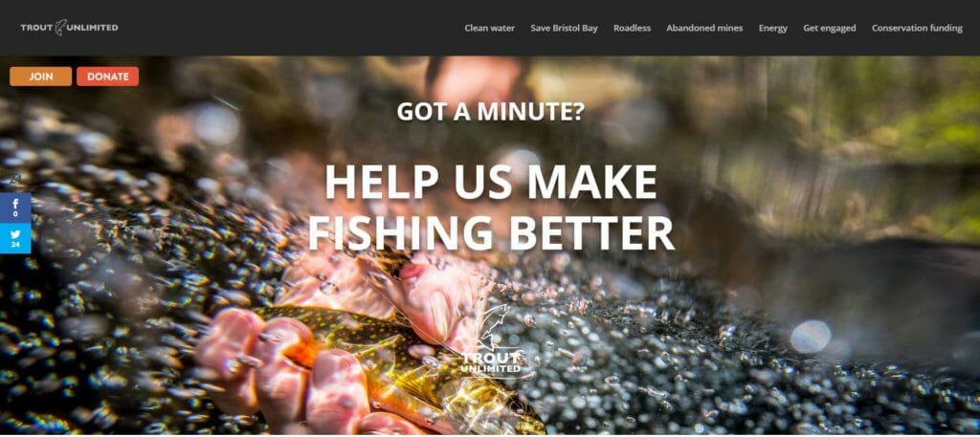Click the Twitter share count of 24
Viewport: 980px width, 437px height.
[x=15, y=245]
